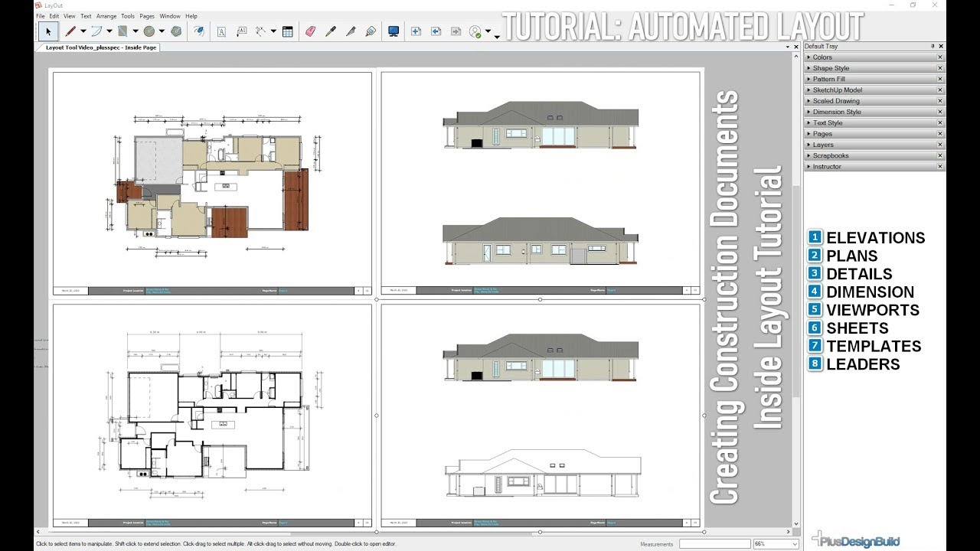
Task: Expand the Scaled Drawing panel
Action: tap(875, 101)
